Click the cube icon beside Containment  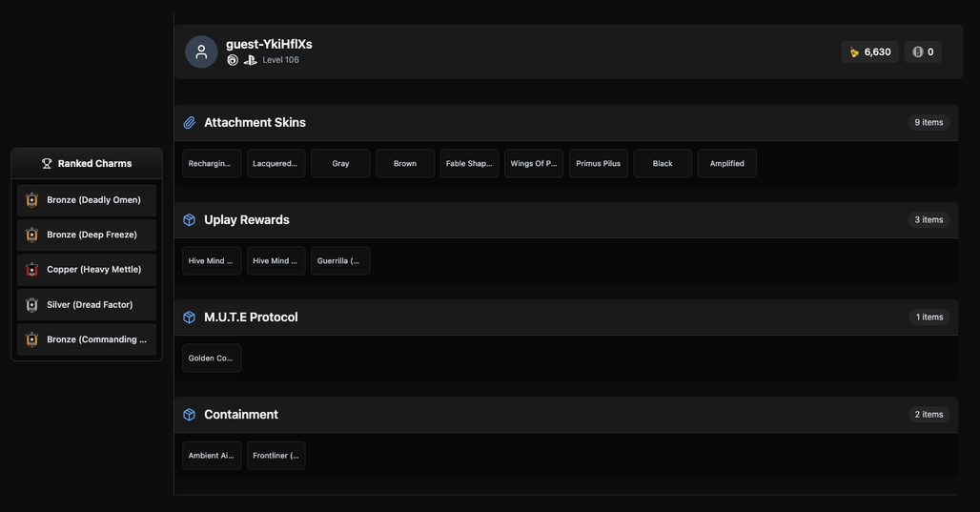tap(190, 415)
